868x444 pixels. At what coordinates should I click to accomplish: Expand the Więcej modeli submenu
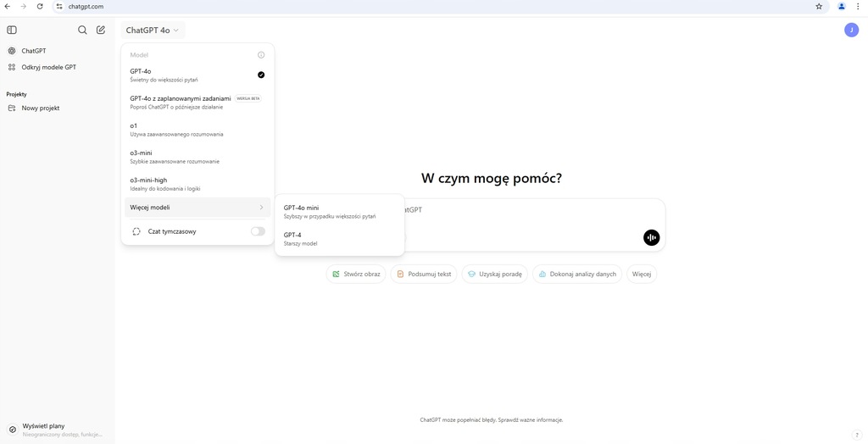197,207
